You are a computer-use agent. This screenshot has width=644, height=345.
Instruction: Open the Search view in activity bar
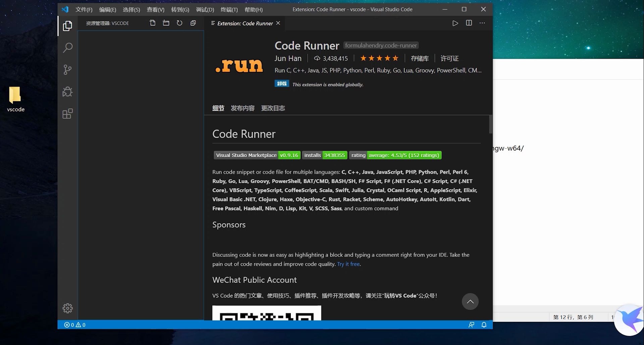(67, 48)
